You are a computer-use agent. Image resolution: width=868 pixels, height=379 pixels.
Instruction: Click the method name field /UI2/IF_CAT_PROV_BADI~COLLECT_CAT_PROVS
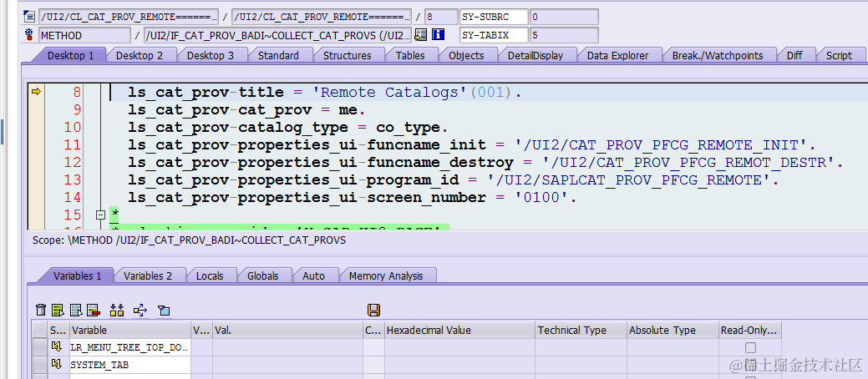pos(278,35)
